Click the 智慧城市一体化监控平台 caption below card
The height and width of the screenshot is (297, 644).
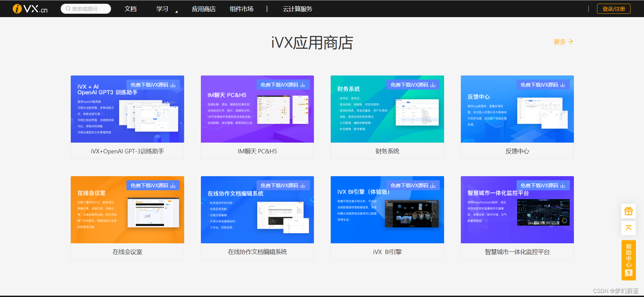[x=517, y=252]
